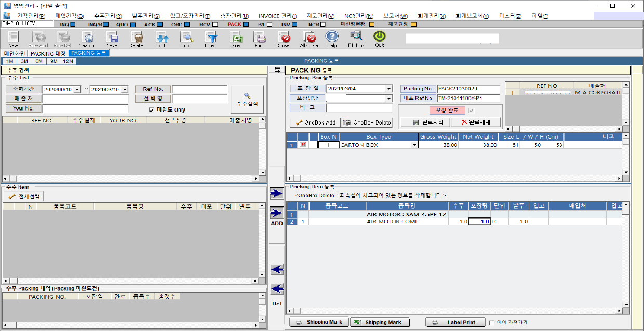Screen dimensions: 644x331
Task: Click the Your No. input field
Action: (85, 109)
